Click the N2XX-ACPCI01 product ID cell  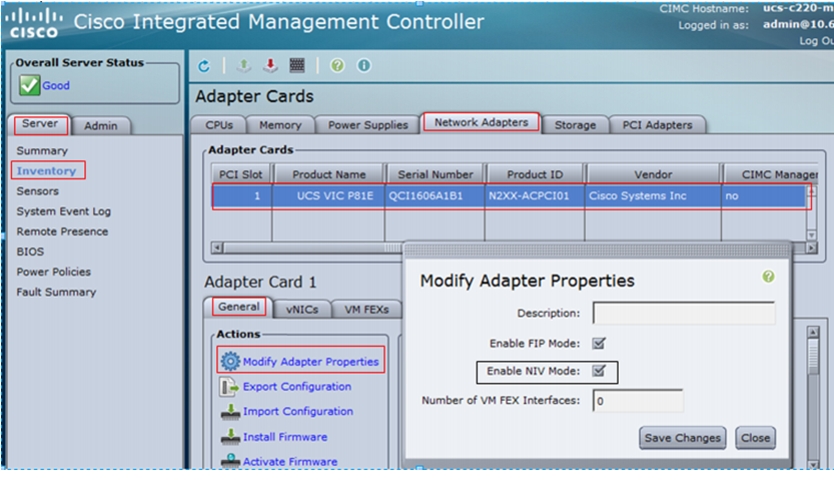click(535, 196)
